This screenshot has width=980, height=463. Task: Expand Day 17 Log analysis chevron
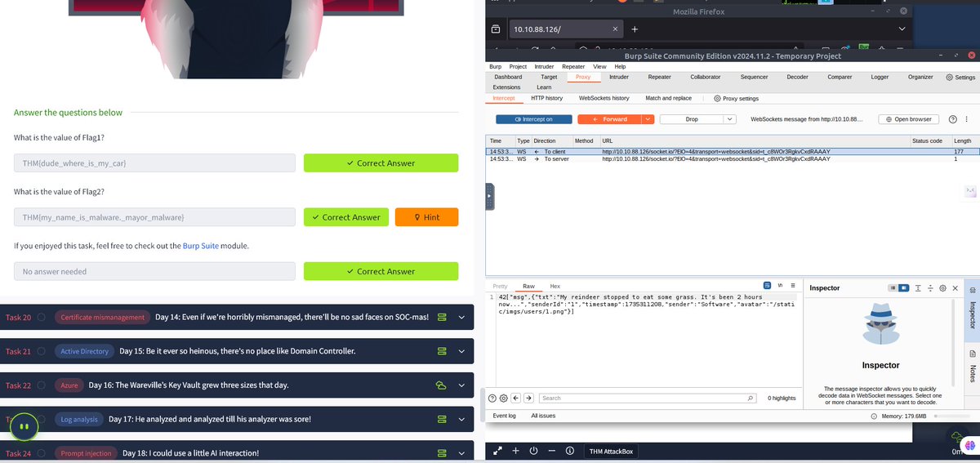(x=461, y=419)
